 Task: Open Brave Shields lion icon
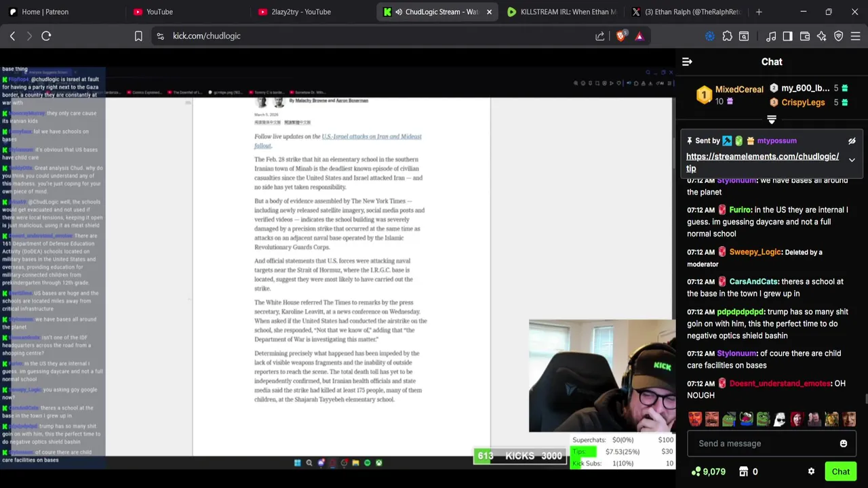click(x=620, y=36)
